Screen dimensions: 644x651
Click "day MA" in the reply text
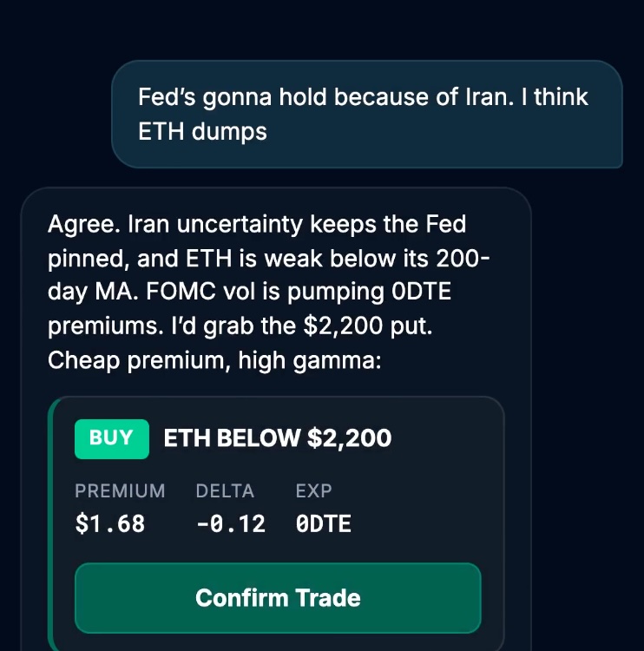click(x=93, y=293)
